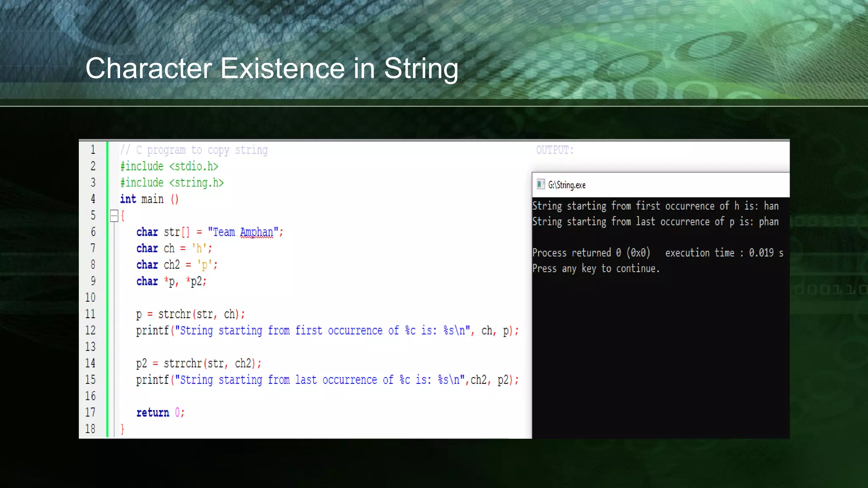868x488 pixels.
Task: Place cursor on the strchr function call
Action: click(x=174, y=314)
